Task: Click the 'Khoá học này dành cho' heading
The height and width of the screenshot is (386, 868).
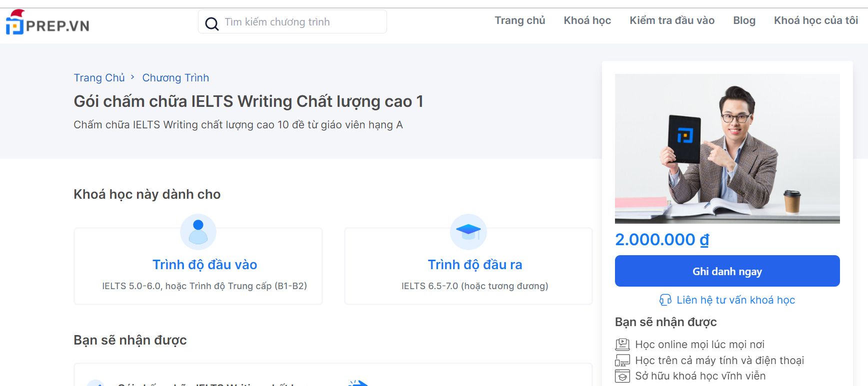Action: (x=147, y=194)
